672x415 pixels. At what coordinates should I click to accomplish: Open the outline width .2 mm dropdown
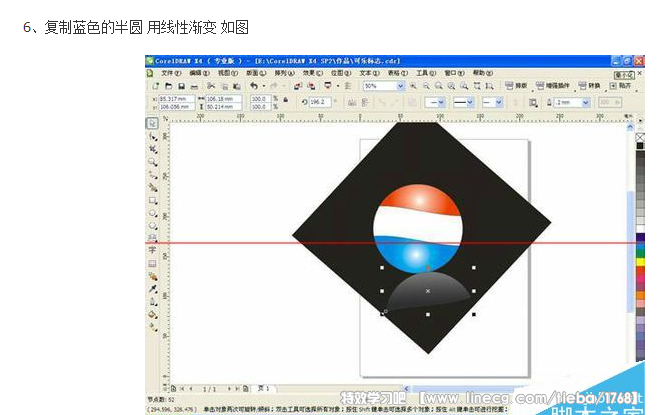[586, 102]
